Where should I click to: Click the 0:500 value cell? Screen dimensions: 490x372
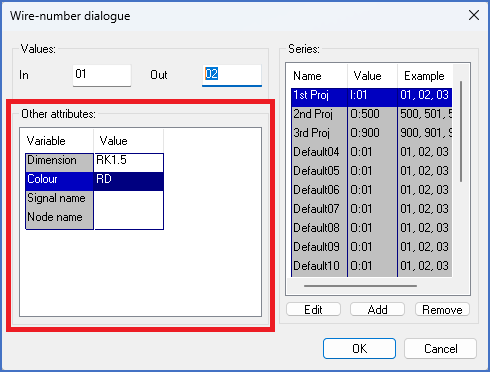tap(372, 116)
